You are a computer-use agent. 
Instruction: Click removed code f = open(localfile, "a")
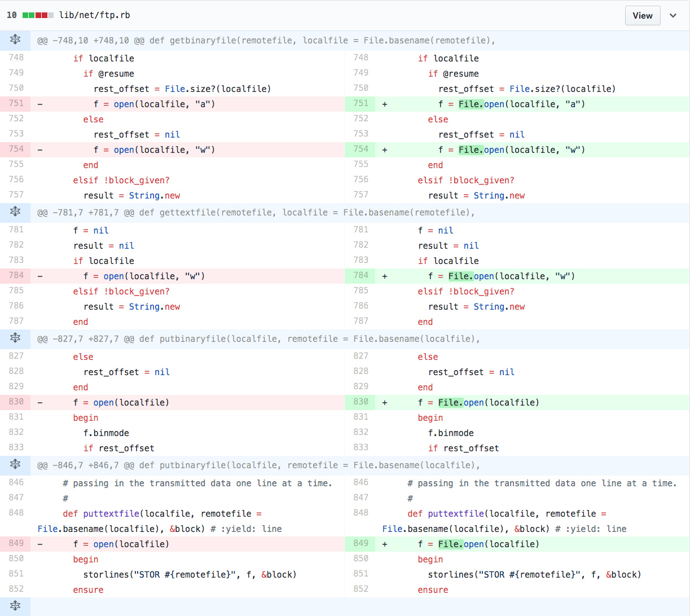pos(155,104)
